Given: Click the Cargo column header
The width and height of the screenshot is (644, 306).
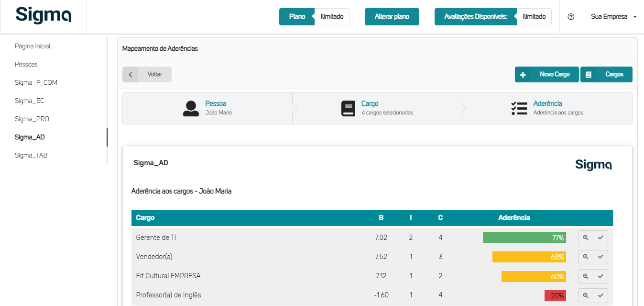Looking at the screenshot, I should click(x=145, y=218).
